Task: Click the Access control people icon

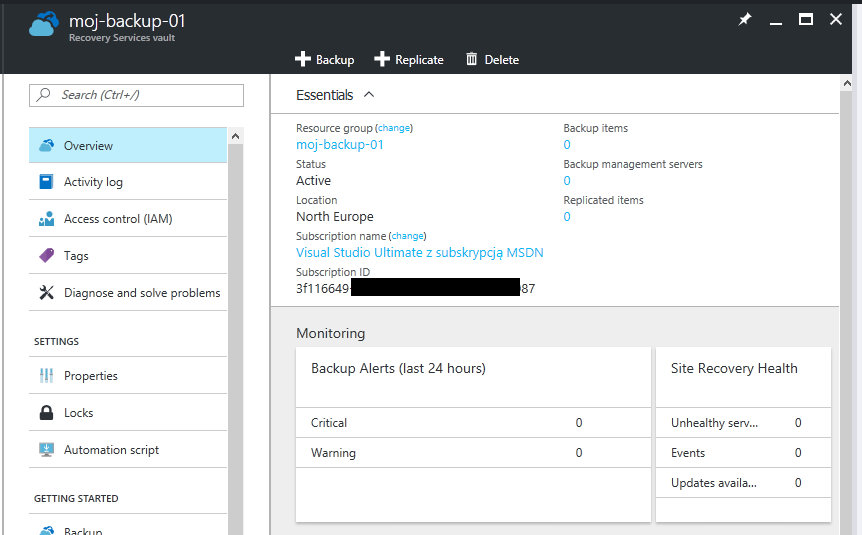Action: coord(47,219)
